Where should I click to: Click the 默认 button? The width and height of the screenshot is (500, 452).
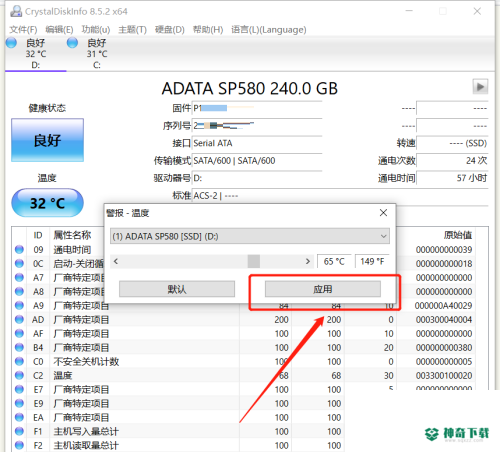[x=177, y=289]
